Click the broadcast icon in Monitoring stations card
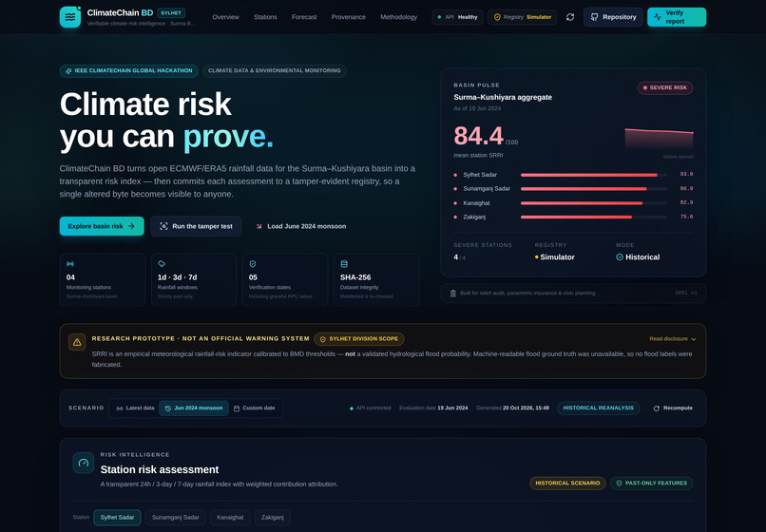The height and width of the screenshot is (532, 766). point(70,264)
